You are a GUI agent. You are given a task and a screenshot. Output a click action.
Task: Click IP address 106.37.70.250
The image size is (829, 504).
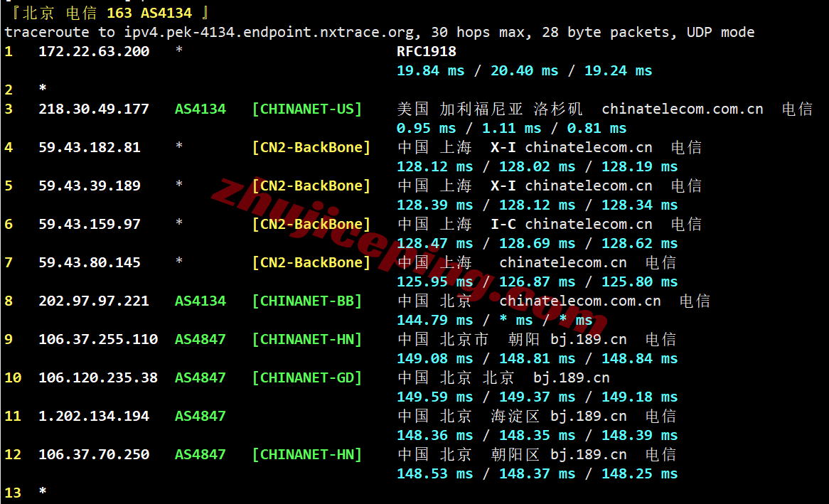tap(94, 455)
